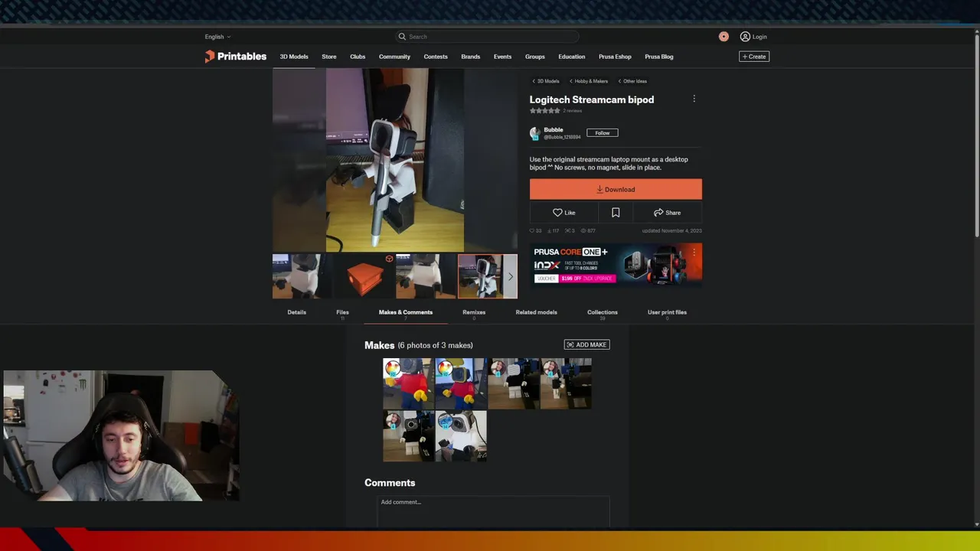Click the ADD MAKE button

[x=587, y=345]
